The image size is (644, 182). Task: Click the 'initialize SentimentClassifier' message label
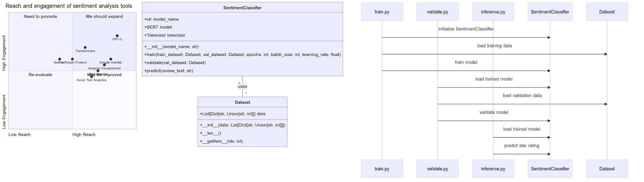466,29
